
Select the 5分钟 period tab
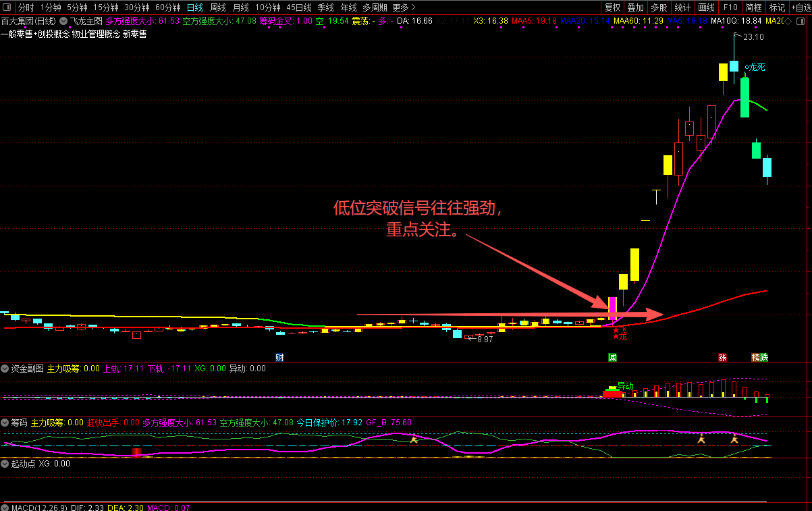(77, 7)
